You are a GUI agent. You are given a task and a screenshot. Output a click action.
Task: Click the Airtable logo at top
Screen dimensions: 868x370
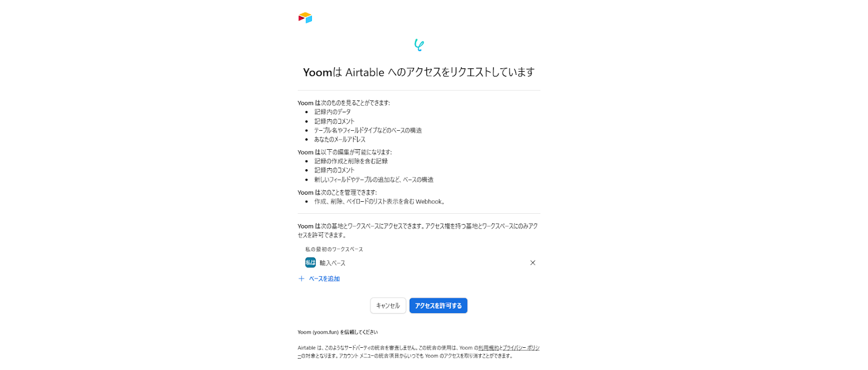[x=305, y=18]
